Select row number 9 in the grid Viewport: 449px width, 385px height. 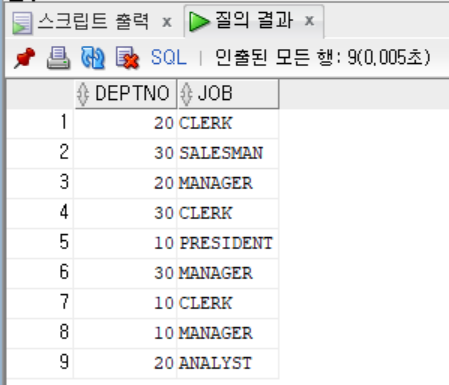(40, 363)
